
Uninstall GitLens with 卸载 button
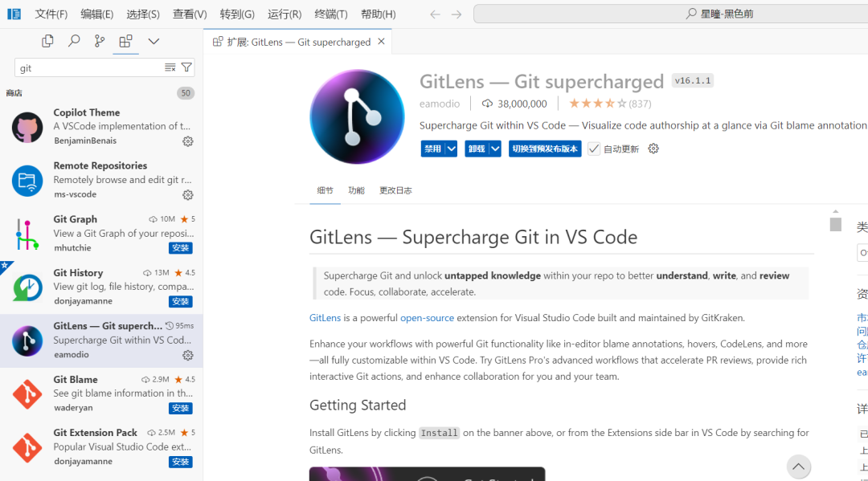(x=477, y=149)
